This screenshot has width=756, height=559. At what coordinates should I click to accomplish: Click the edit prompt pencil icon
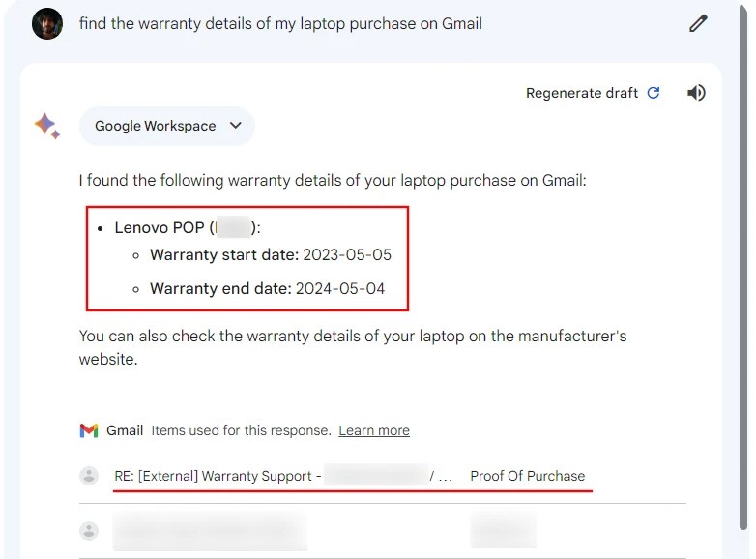[x=698, y=24]
